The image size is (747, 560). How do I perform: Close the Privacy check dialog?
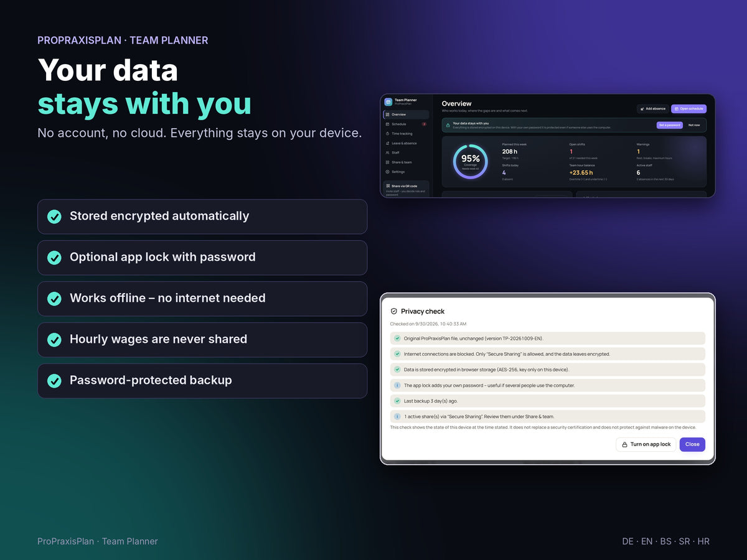coord(692,444)
